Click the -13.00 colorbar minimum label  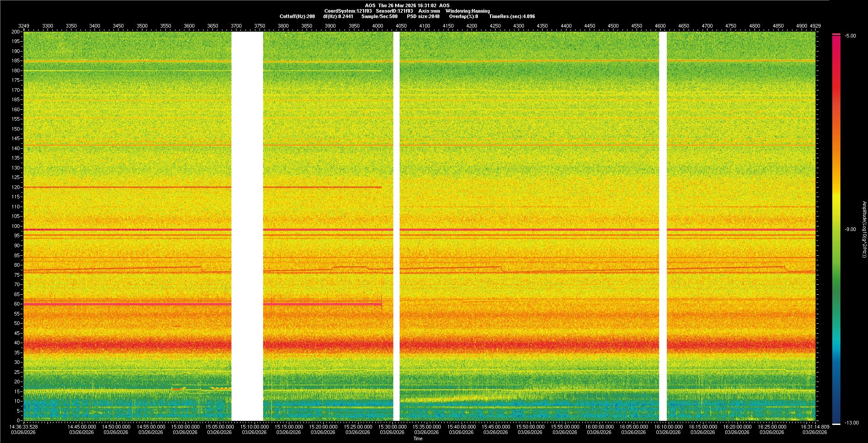click(x=851, y=423)
